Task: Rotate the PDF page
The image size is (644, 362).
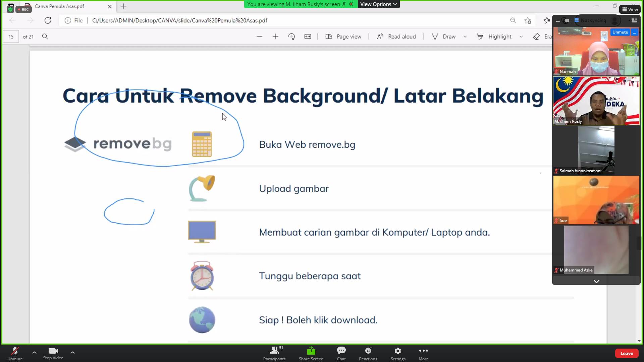Action: 291,37
